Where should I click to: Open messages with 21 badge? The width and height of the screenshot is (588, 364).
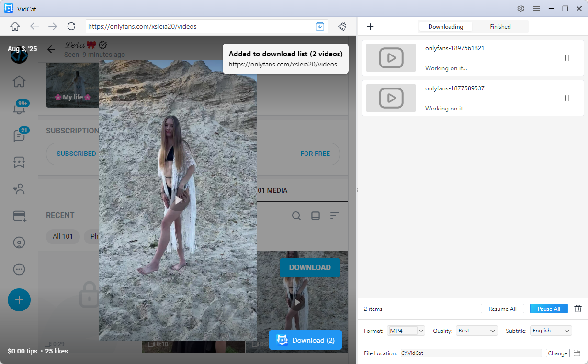[x=19, y=135]
